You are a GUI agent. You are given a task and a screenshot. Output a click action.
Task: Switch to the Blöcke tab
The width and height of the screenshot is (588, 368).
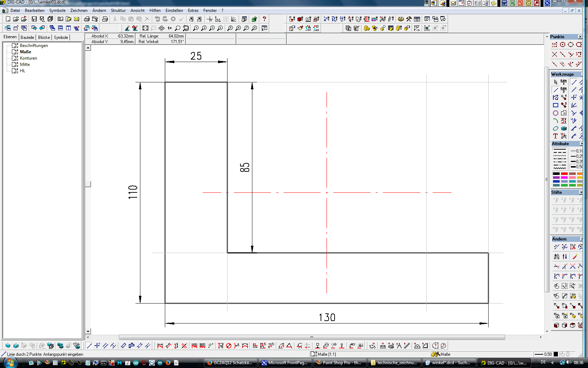click(44, 38)
